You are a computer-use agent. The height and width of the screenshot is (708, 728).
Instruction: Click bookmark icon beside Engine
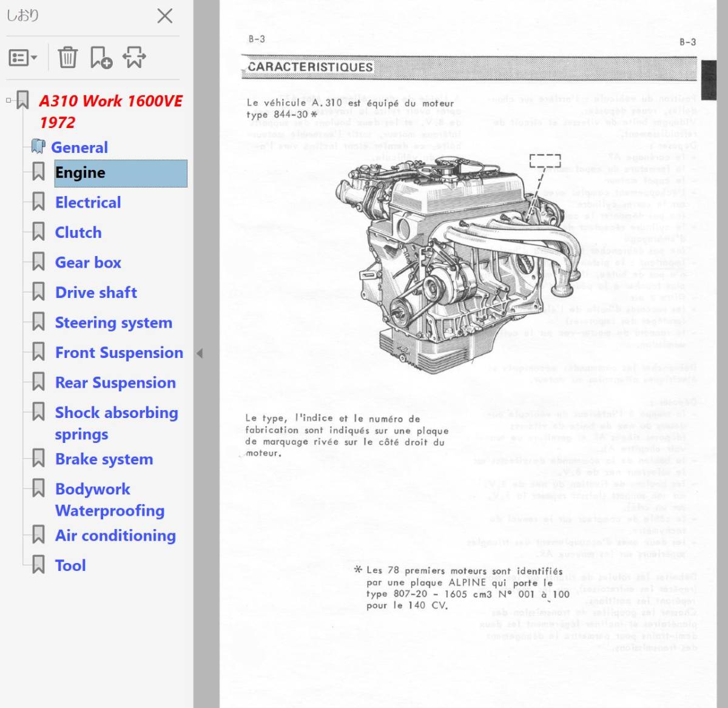coord(38,172)
